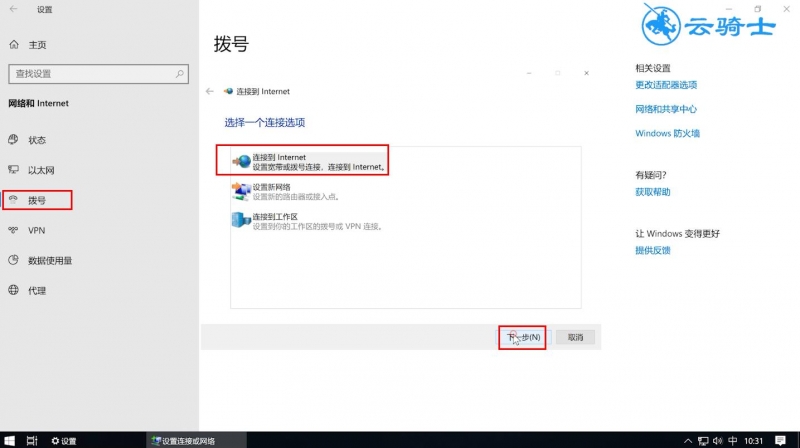800x448 pixels.
Task: Open Windows 防火墙 link
Action: pyautogui.click(x=667, y=133)
